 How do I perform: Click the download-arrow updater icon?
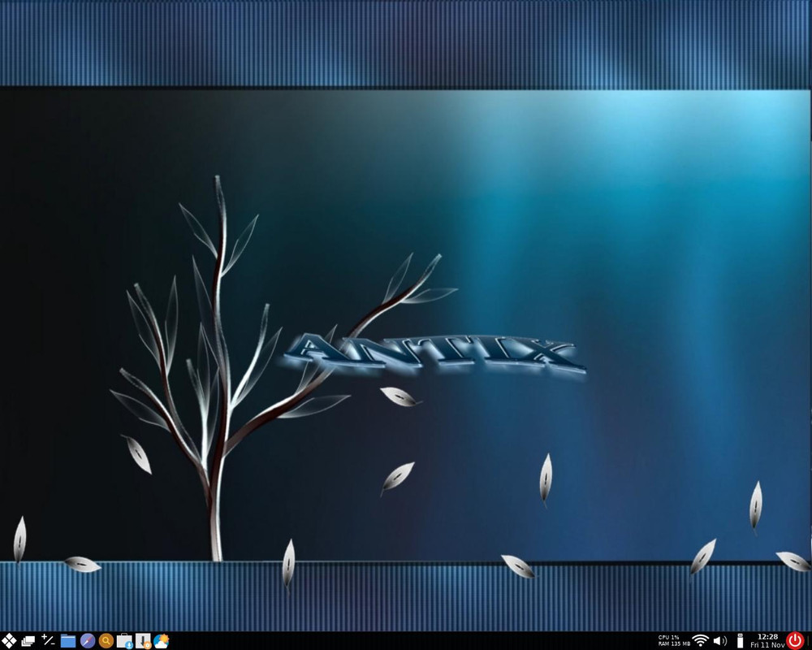(143, 641)
